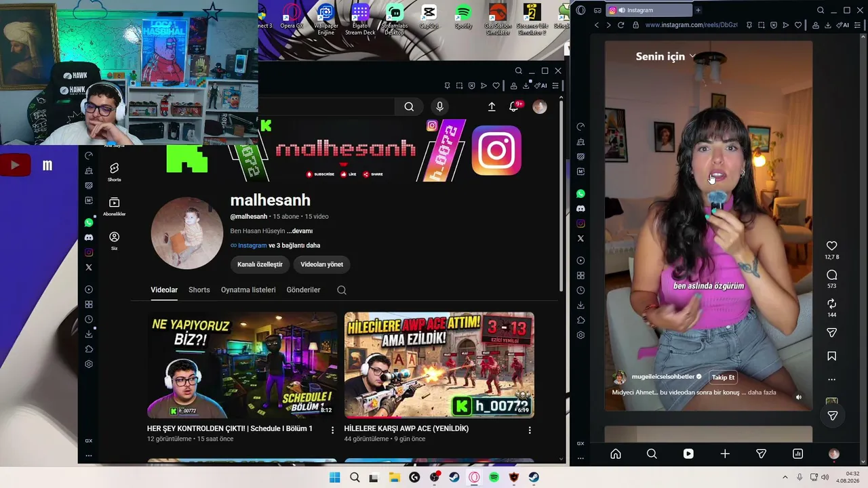Follow the account with Takip Et
The width and height of the screenshot is (868, 488).
click(723, 378)
